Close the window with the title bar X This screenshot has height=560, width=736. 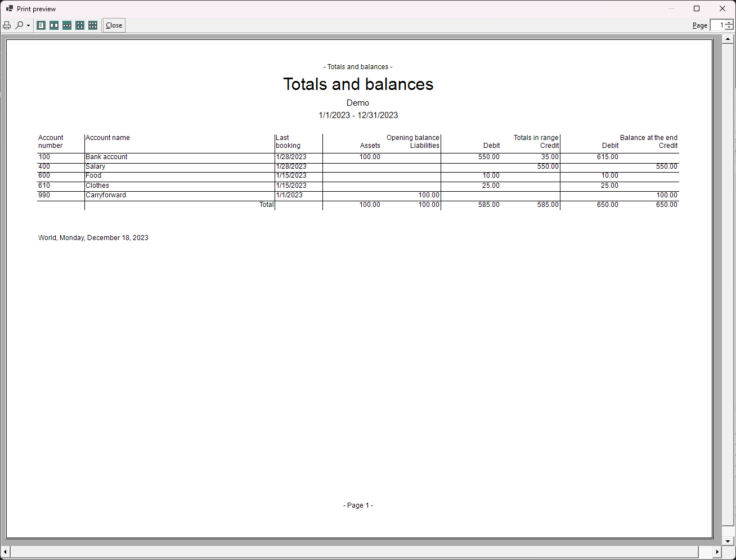tap(722, 8)
